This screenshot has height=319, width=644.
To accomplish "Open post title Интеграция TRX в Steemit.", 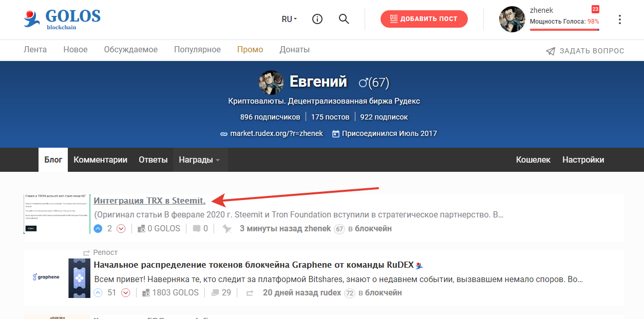I will pos(149,201).
